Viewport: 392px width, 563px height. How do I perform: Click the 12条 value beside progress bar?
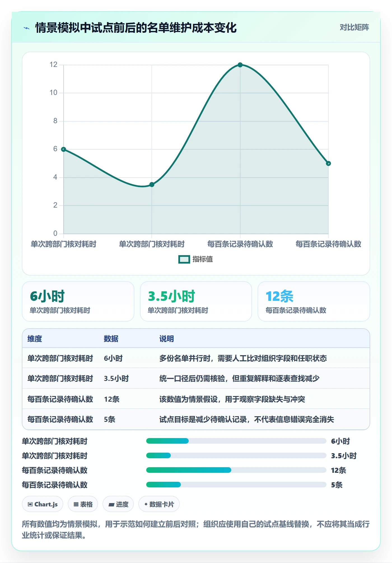coord(339,470)
